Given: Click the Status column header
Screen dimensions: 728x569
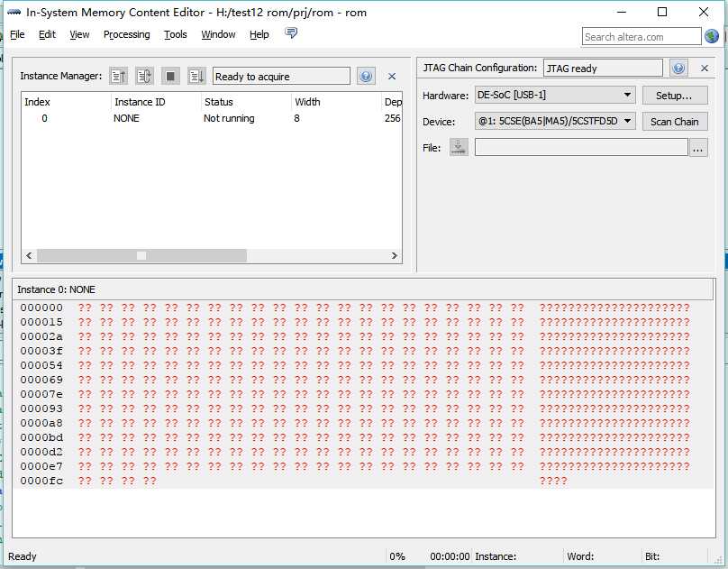Looking at the screenshot, I should [219, 102].
